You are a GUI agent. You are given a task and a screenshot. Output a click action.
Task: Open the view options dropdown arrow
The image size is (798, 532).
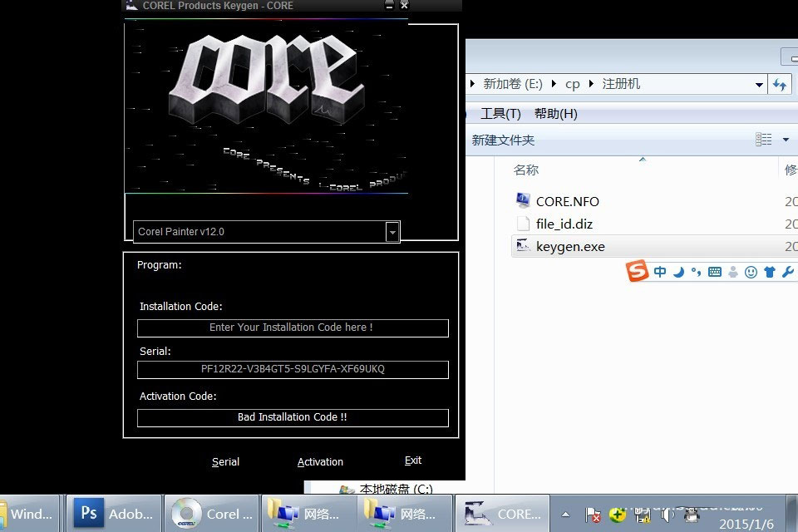[786, 140]
